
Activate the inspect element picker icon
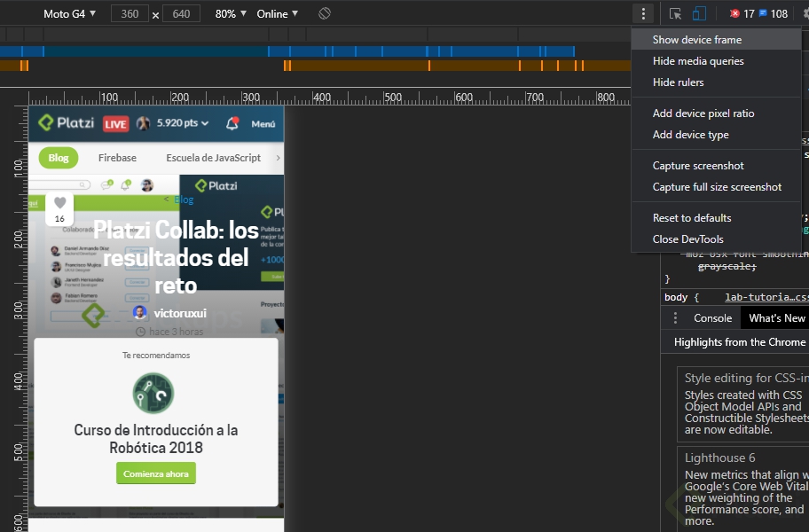[x=675, y=14]
